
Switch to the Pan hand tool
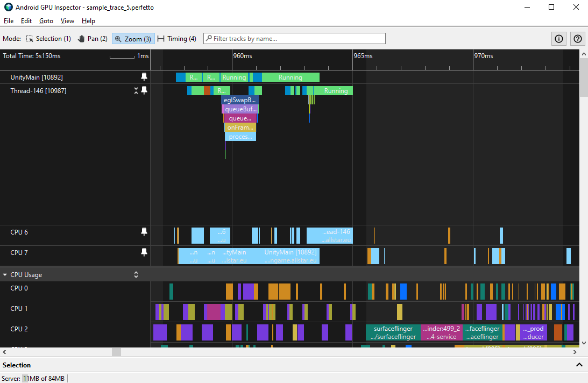coord(92,38)
